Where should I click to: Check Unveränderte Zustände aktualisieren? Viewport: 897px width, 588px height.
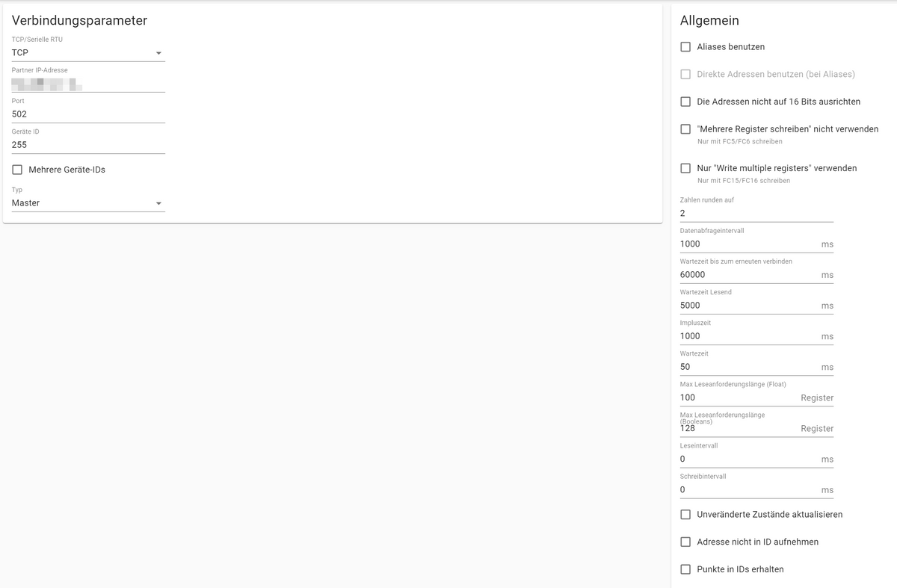tap(685, 515)
